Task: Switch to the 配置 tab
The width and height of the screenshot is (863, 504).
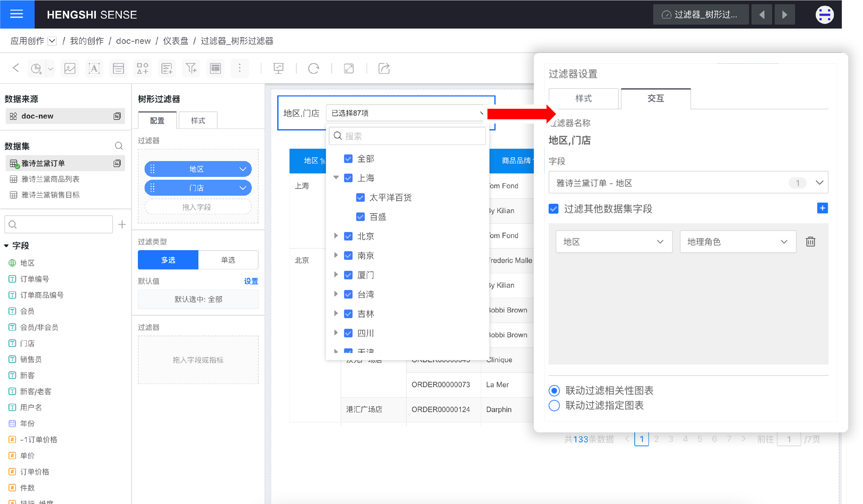Action: coord(157,121)
